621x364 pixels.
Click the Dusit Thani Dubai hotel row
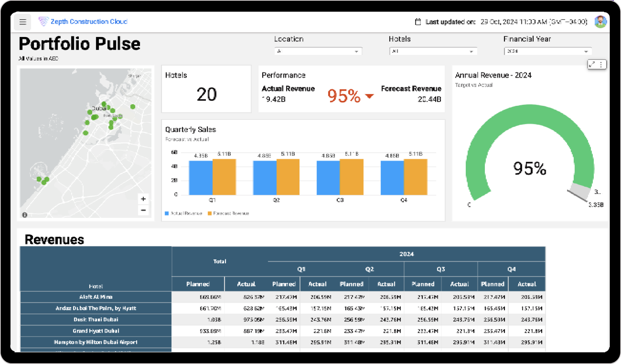[96, 319]
